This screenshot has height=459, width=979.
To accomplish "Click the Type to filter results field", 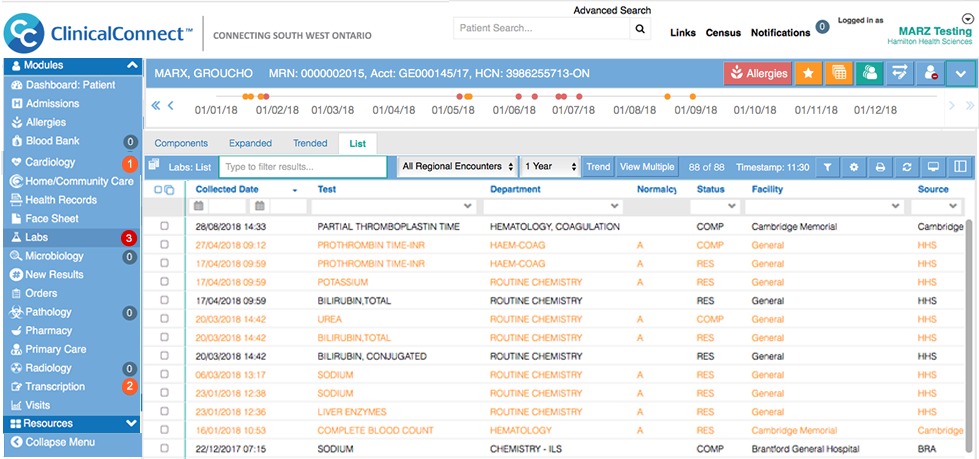I will (x=303, y=167).
